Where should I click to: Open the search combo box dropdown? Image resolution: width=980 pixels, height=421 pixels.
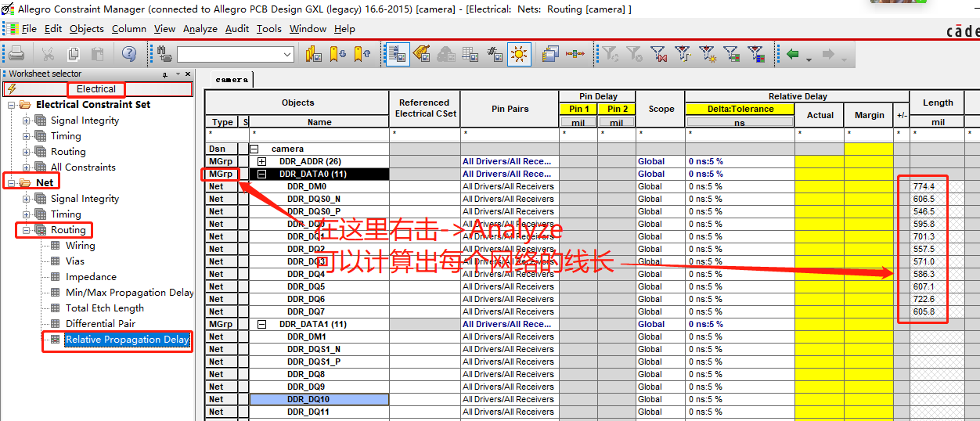(x=287, y=55)
